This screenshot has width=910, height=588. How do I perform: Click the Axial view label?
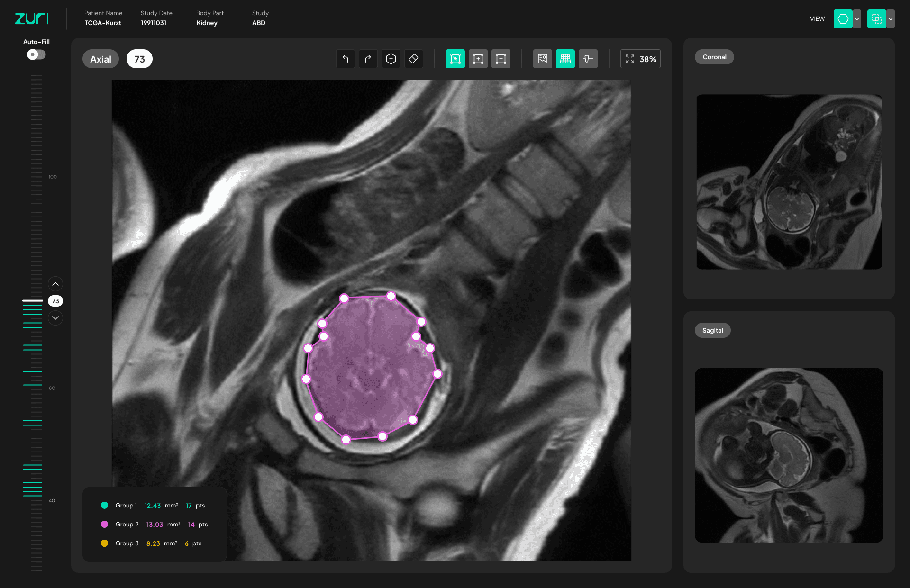click(100, 59)
